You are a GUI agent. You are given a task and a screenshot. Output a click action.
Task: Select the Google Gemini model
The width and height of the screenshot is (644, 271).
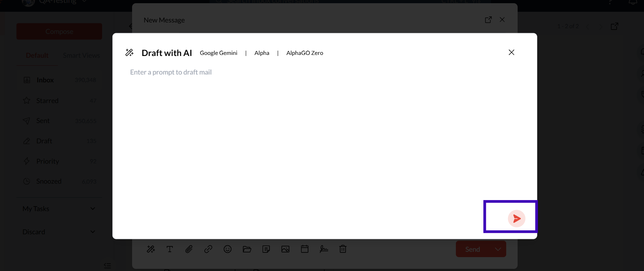218,53
